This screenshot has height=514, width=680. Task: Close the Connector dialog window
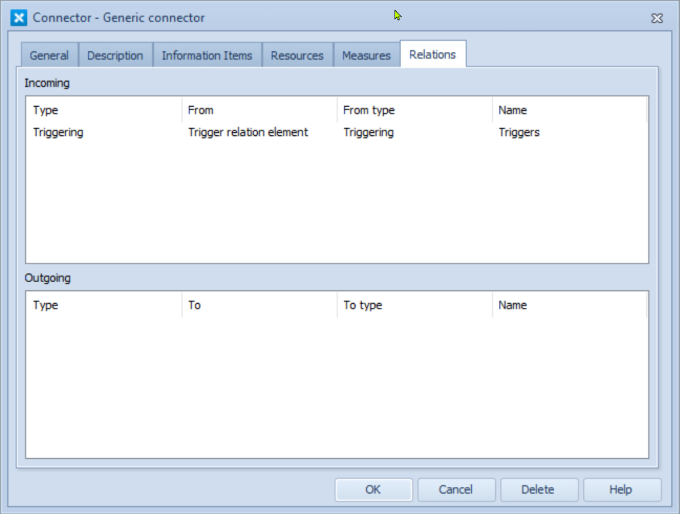click(x=656, y=18)
